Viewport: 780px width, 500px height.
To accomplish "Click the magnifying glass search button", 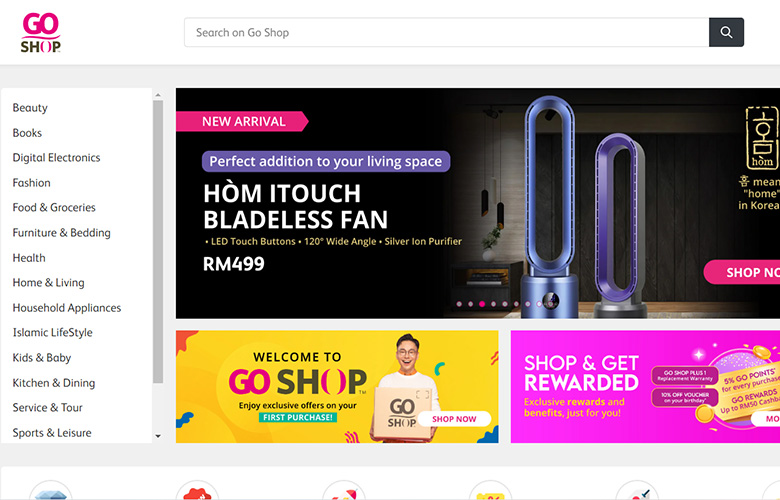I will tap(726, 32).
